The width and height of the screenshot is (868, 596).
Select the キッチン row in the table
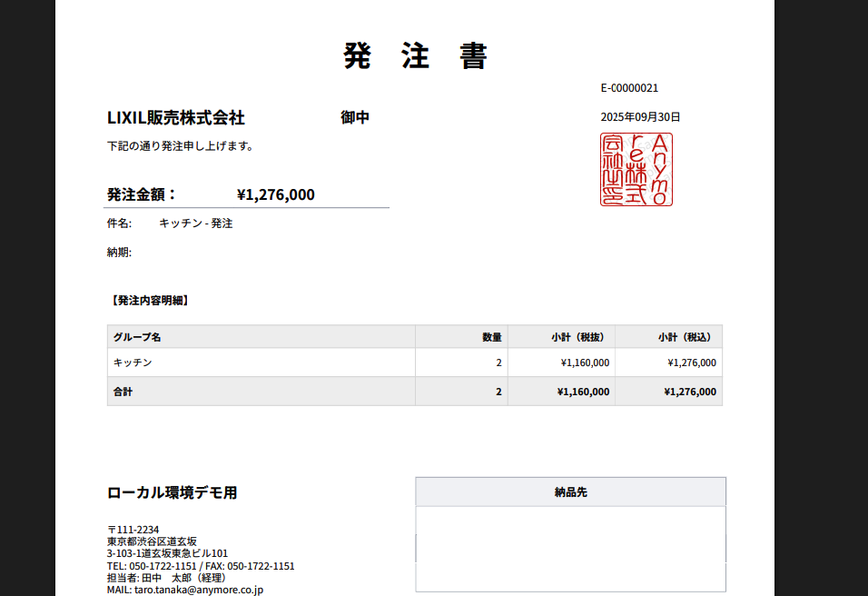pyautogui.click(x=133, y=363)
